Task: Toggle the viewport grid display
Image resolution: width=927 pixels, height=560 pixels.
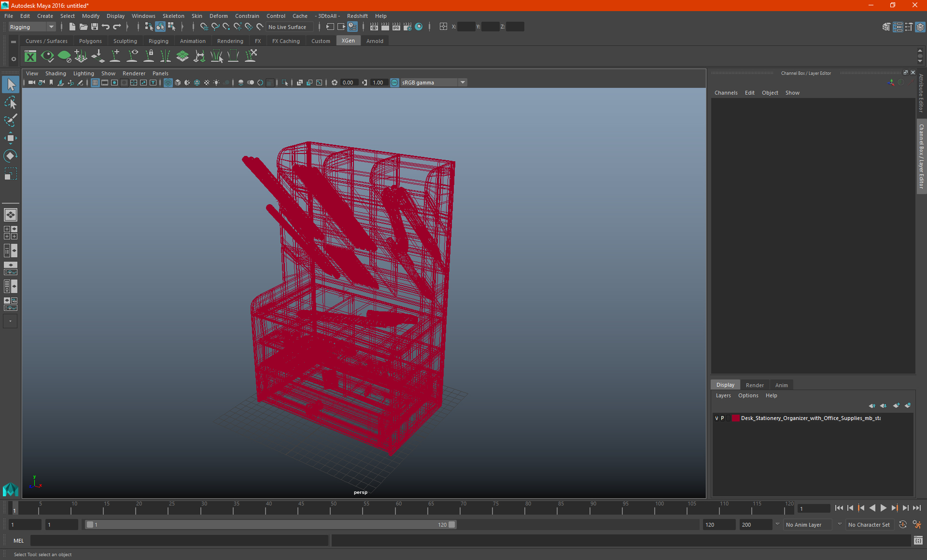Action: [x=95, y=83]
